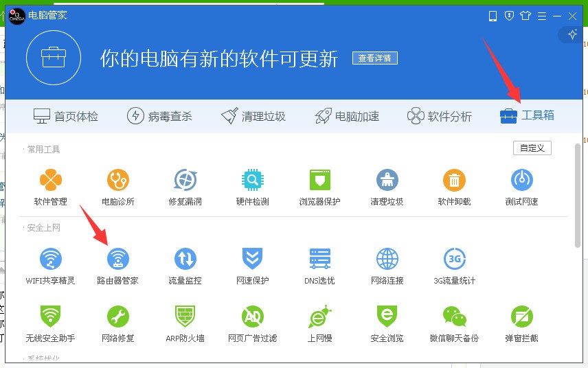Open the main menu icon

point(542,16)
